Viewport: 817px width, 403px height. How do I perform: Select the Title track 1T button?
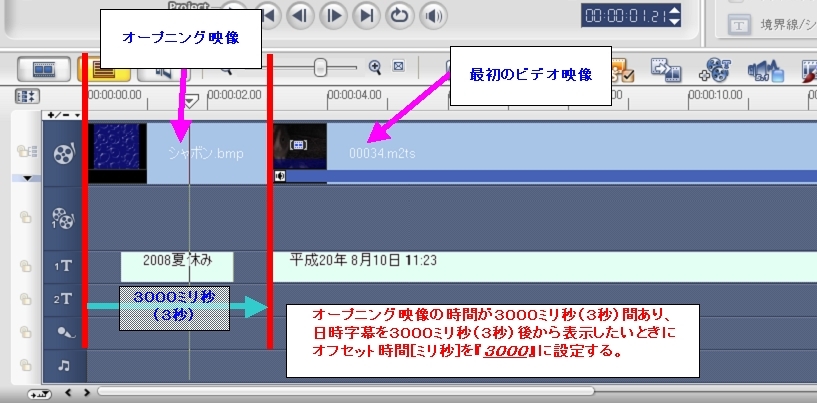click(64, 266)
